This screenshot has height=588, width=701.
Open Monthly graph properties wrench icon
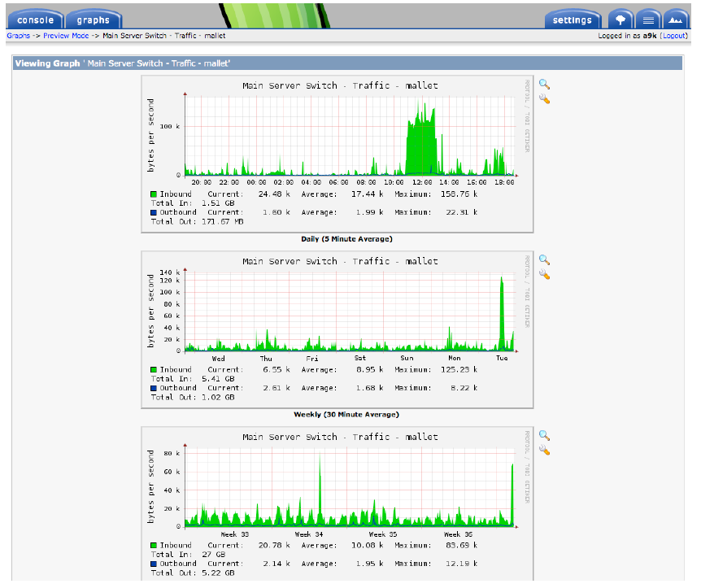tap(544, 451)
